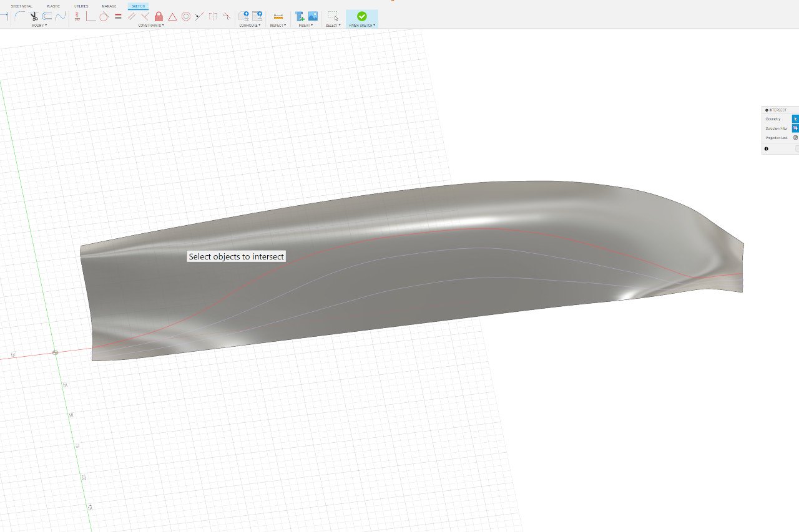The height and width of the screenshot is (532, 799).
Task: Select the Fillet tool in Modify
Action: click(x=20, y=16)
